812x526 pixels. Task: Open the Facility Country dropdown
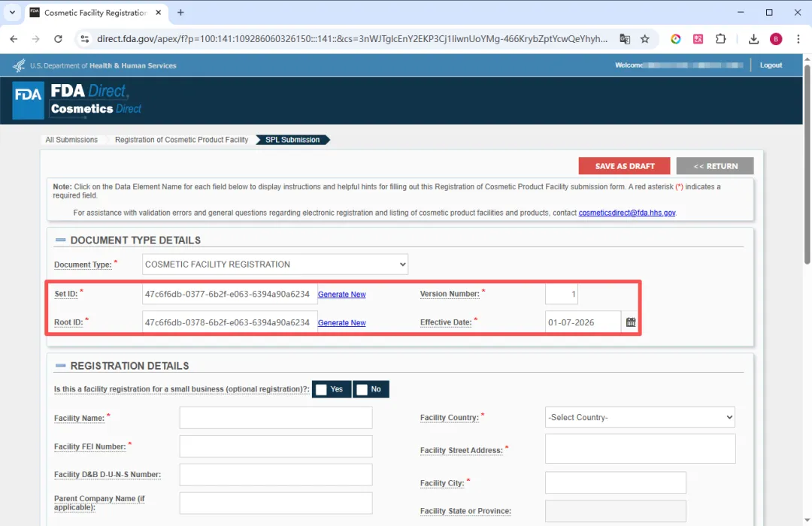tap(640, 417)
